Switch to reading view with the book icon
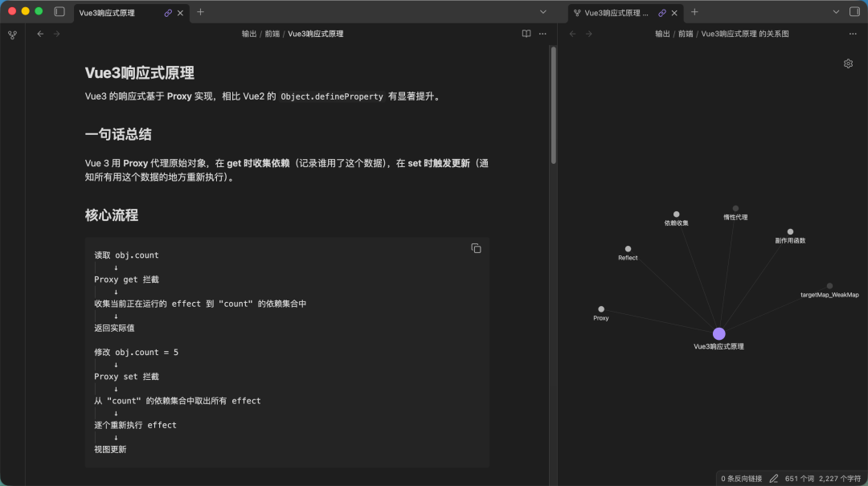 tap(526, 34)
